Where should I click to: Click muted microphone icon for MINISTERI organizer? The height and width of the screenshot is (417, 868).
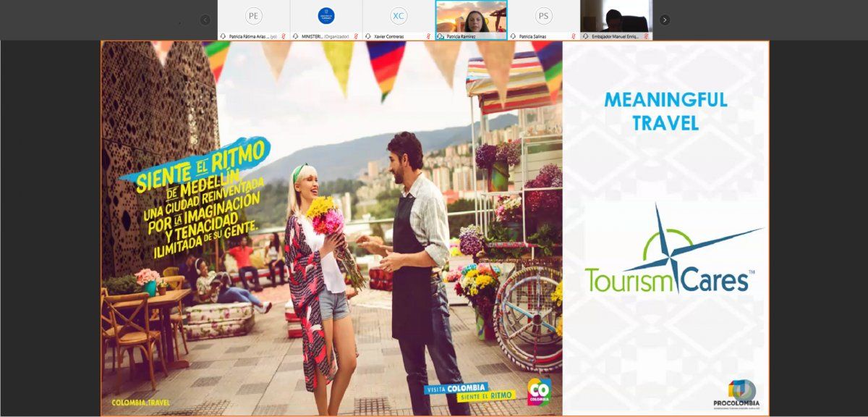point(356,36)
